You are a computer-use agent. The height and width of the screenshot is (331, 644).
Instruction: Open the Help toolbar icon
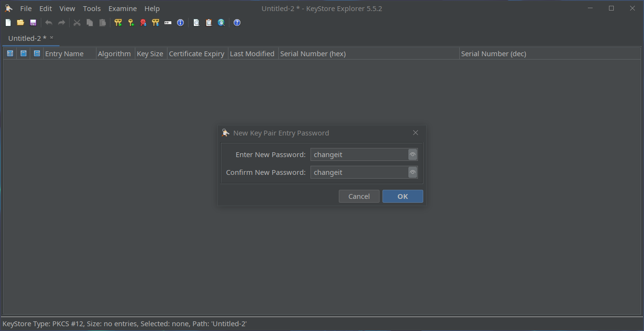pos(237,23)
